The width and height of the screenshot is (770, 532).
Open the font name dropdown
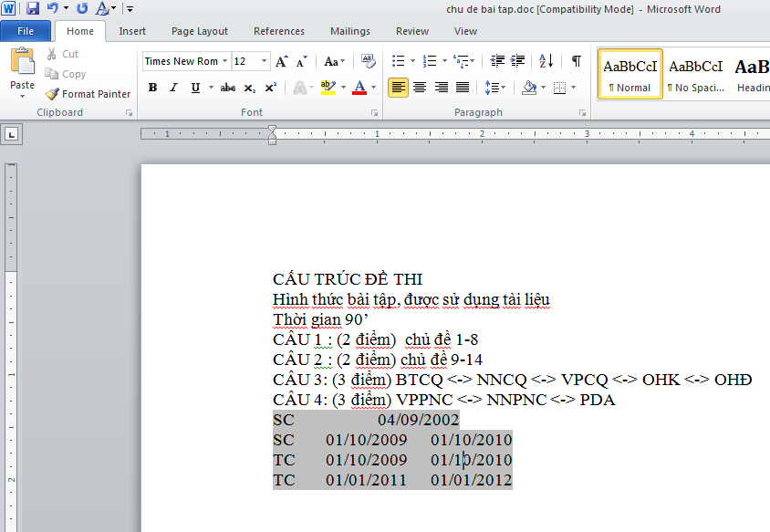coord(225,61)
